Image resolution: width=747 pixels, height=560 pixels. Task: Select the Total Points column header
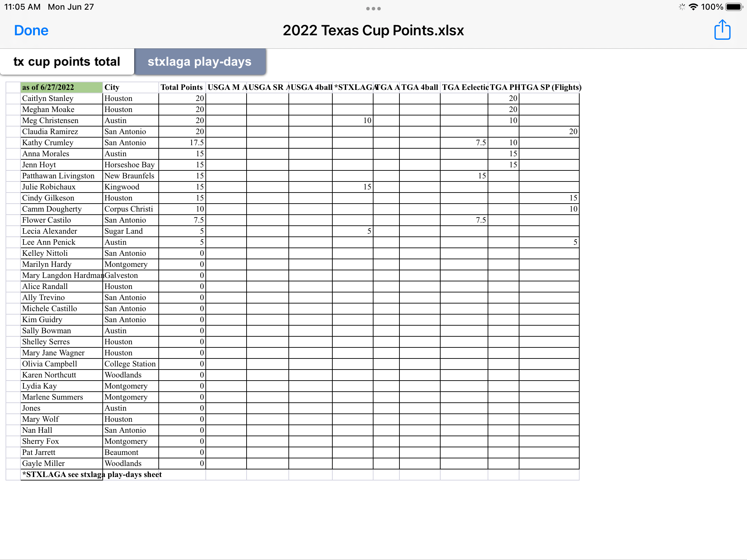pyautogui.click(x=182, y=87)
